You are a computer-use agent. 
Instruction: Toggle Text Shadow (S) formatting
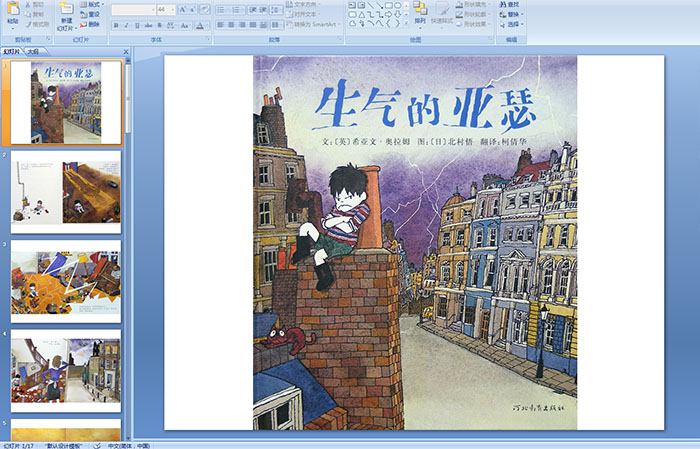160,25
